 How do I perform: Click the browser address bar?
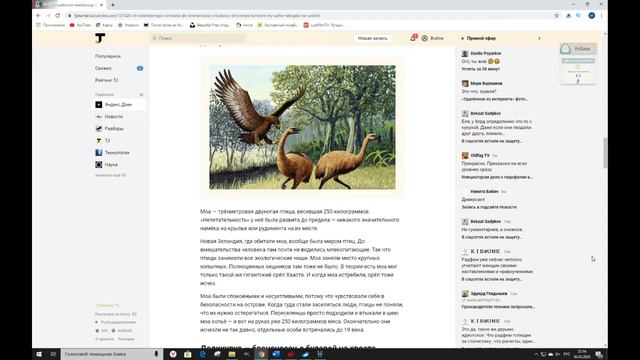pyautogui.click(x=310, y=16)
